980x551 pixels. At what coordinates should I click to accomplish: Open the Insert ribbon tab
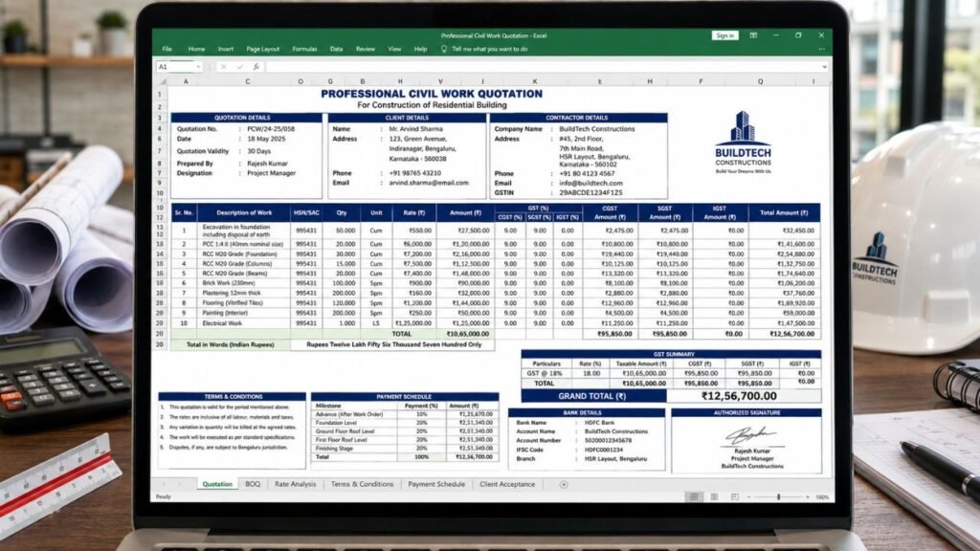(x=226, y=49)
